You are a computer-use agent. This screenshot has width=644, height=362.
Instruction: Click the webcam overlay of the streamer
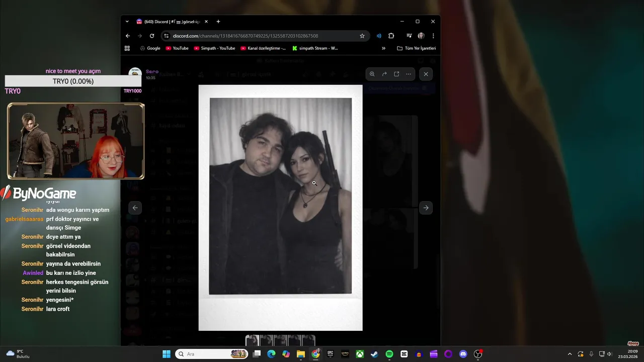pyautogui.click(x=76, y=141)
